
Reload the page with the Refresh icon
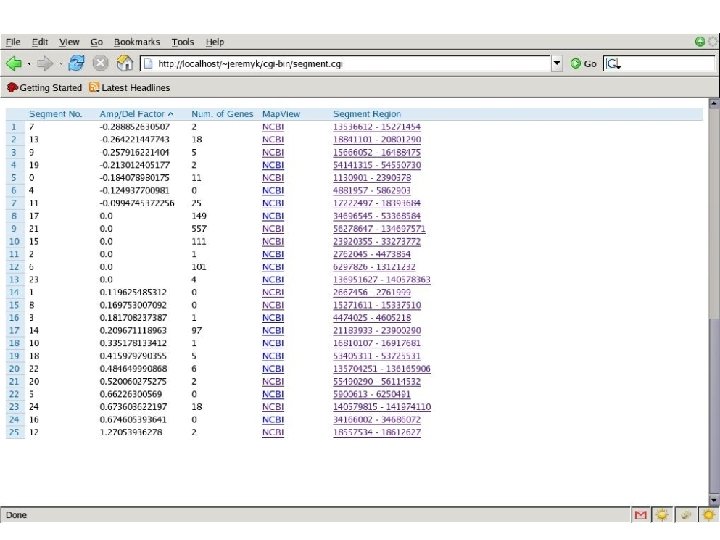point(76,63)
